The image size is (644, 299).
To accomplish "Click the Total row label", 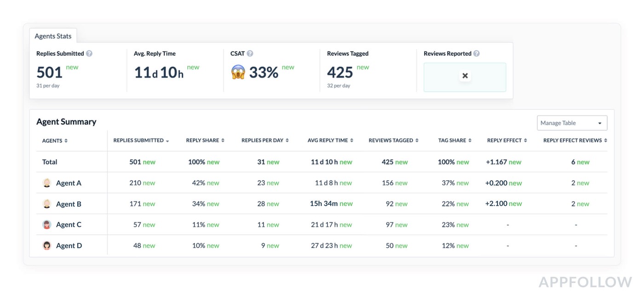I will [50, 162].
